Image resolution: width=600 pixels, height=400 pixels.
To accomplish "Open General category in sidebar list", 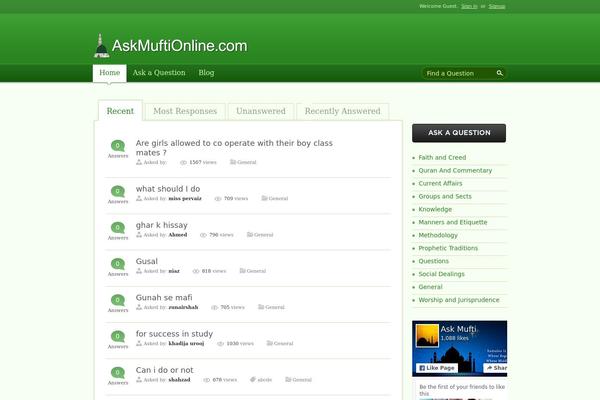I will point(430,287).
